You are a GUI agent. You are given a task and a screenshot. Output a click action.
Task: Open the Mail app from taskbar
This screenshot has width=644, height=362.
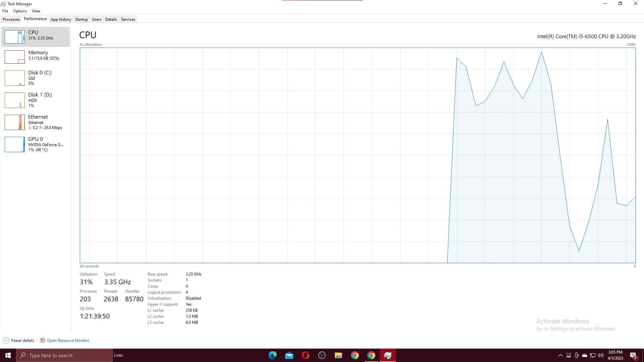[289, 355]
